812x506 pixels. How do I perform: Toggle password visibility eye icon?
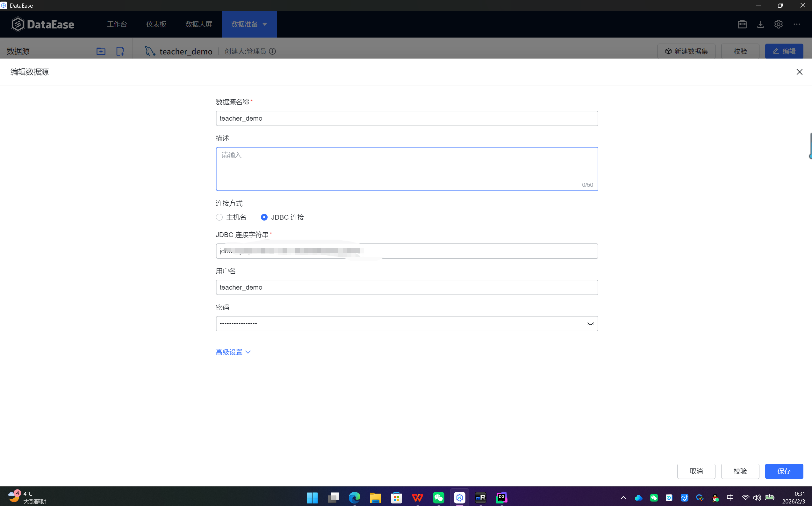(590, 324)
